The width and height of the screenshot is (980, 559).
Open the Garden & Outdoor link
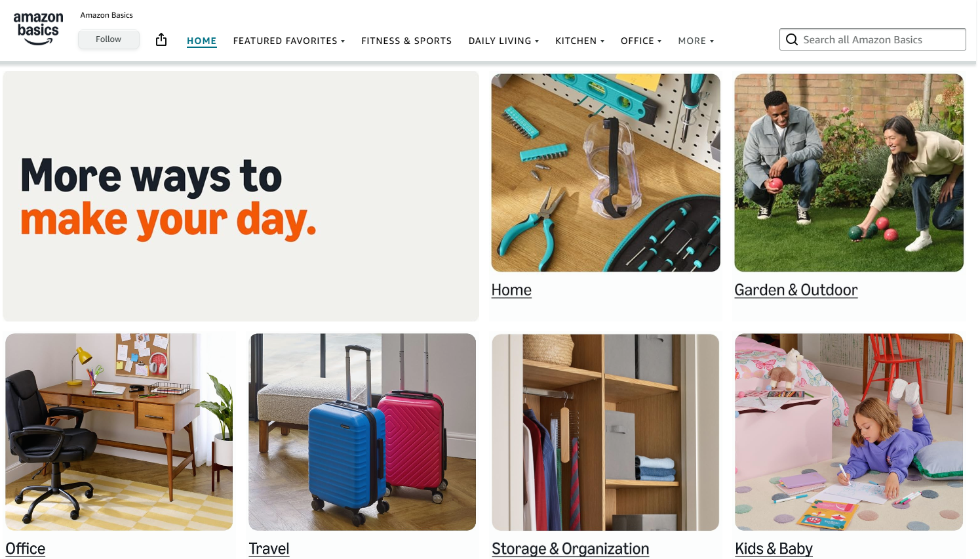[x=796, y=290]
